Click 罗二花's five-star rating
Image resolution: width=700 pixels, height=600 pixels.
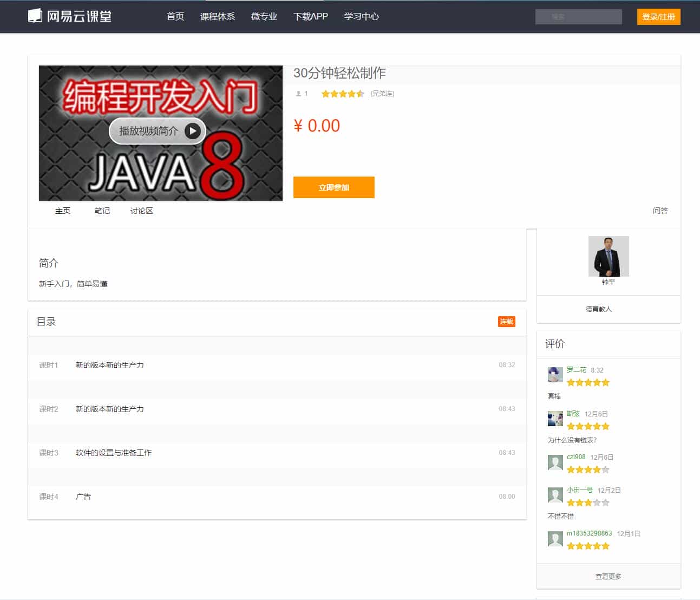point(588,382)
